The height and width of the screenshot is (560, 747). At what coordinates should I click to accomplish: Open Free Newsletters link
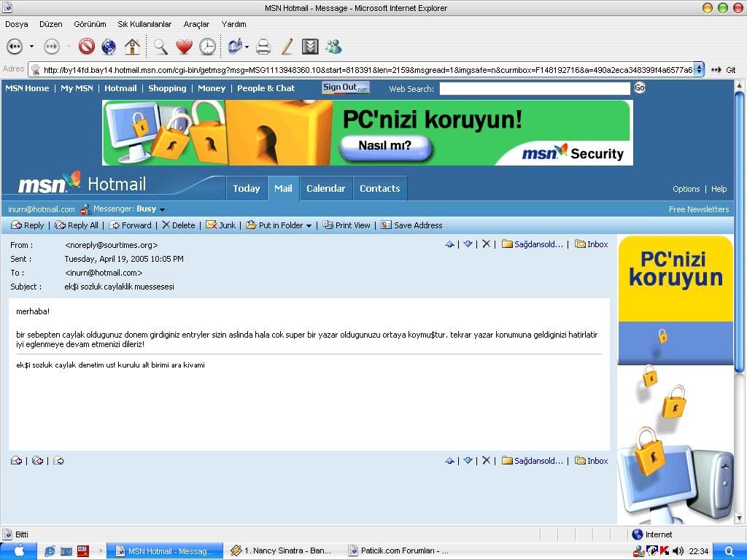coord(698,209)
